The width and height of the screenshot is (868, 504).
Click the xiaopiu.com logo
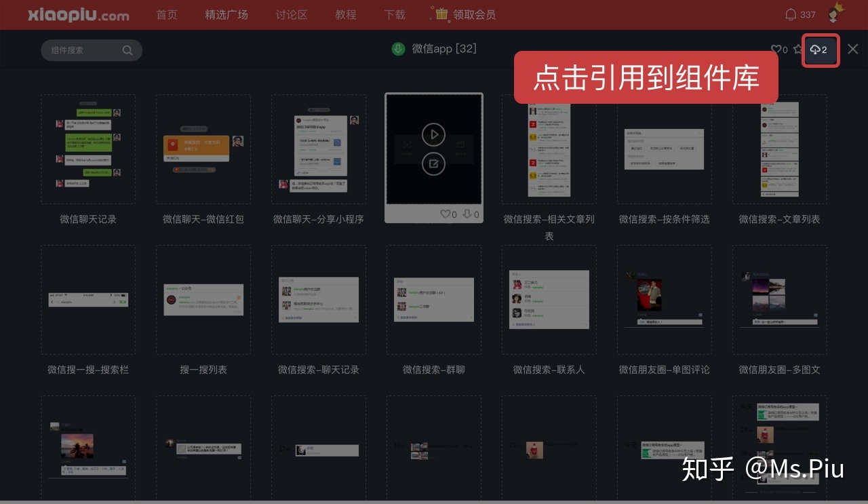point(79,15)
